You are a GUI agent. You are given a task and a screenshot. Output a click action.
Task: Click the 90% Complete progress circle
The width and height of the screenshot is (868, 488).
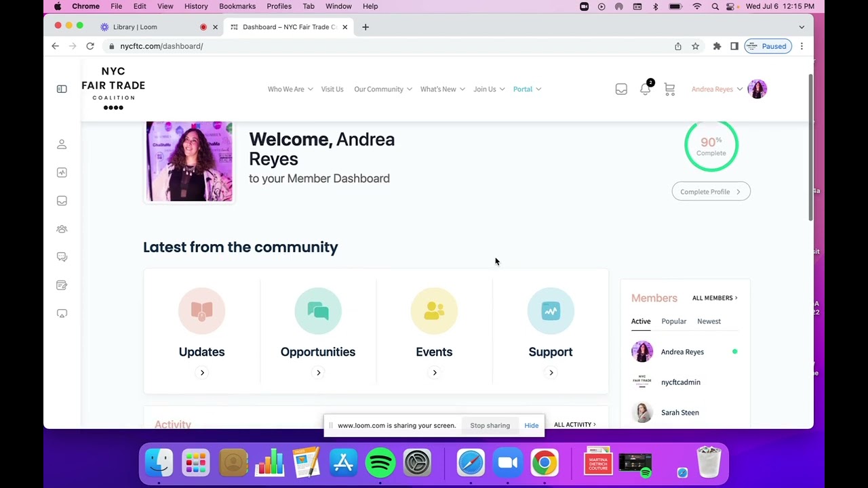point(711,145)
